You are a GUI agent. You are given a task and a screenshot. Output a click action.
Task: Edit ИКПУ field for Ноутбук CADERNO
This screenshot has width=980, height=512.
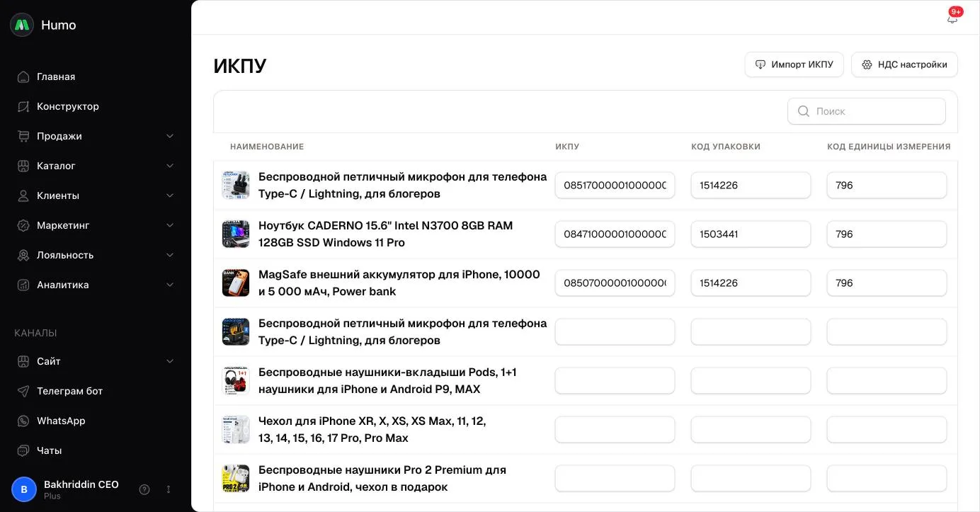point(615,234)
